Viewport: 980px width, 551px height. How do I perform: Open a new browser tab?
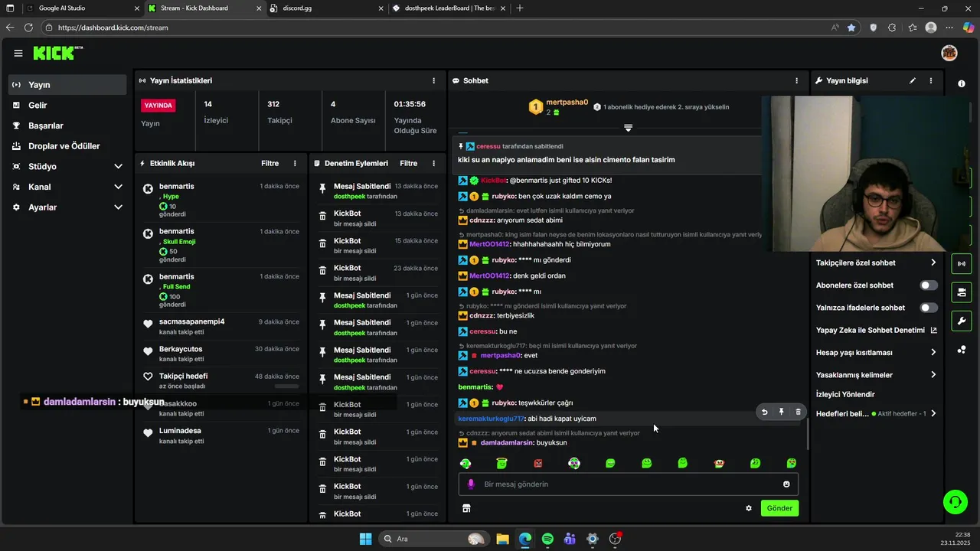(520, 8)
